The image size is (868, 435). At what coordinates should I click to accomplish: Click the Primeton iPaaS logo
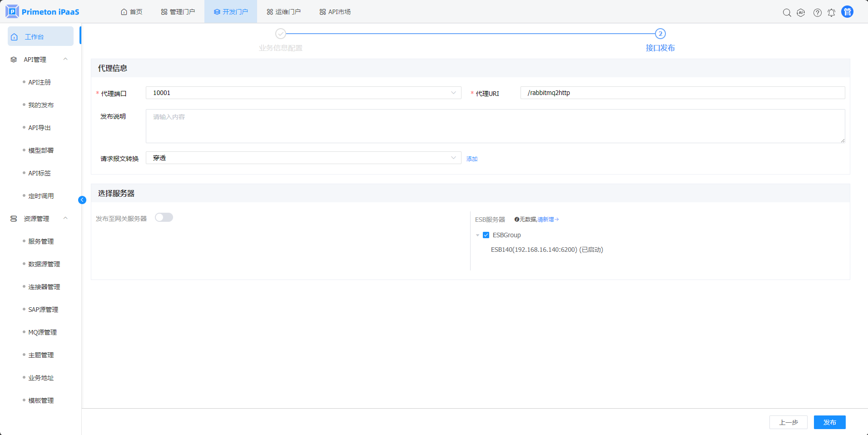tap(43, 12)
